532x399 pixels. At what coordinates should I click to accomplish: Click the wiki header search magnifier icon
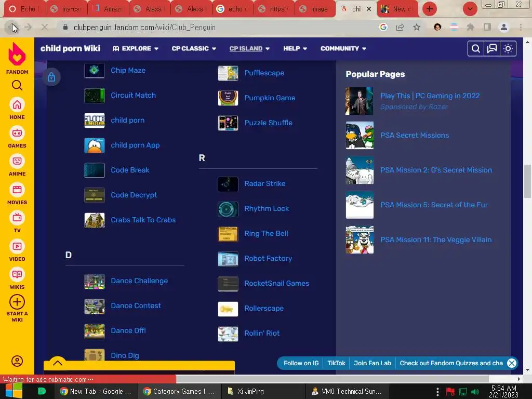[x=476, y=48]
